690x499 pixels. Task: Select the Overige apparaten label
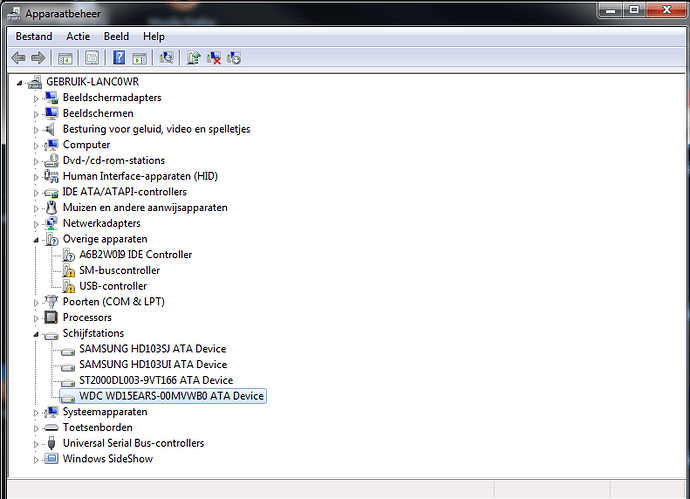[105, 239]
